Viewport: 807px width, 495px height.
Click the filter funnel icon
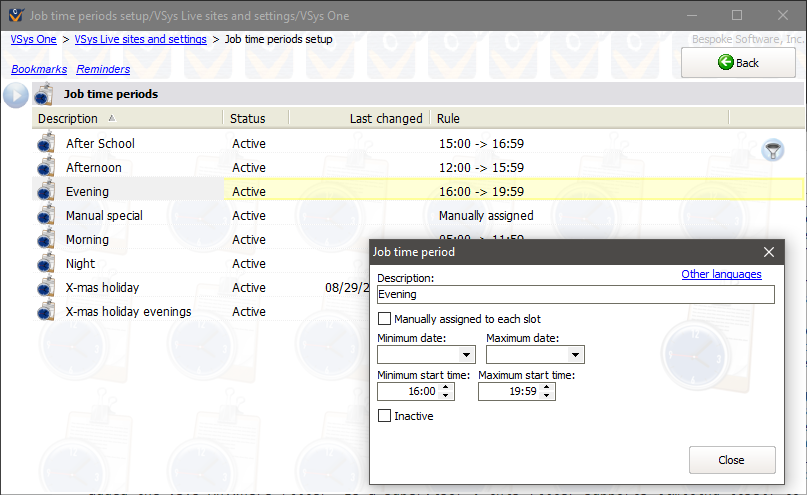point(772,150)
